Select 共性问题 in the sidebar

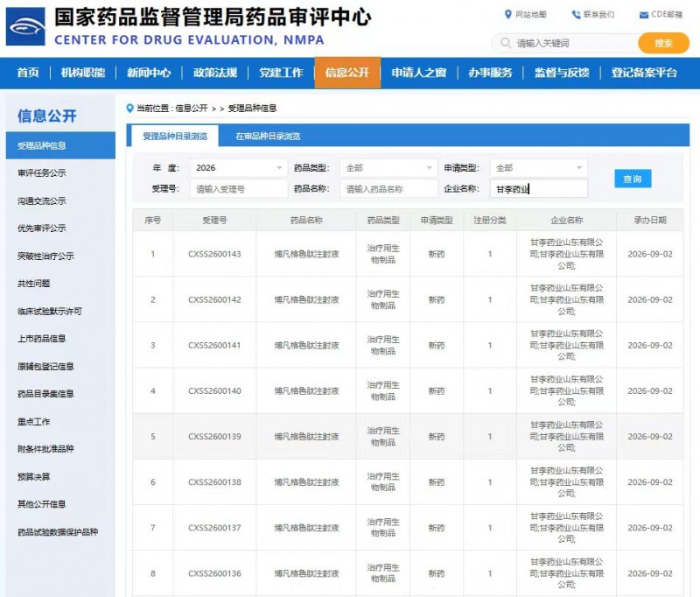click(34, 283)
